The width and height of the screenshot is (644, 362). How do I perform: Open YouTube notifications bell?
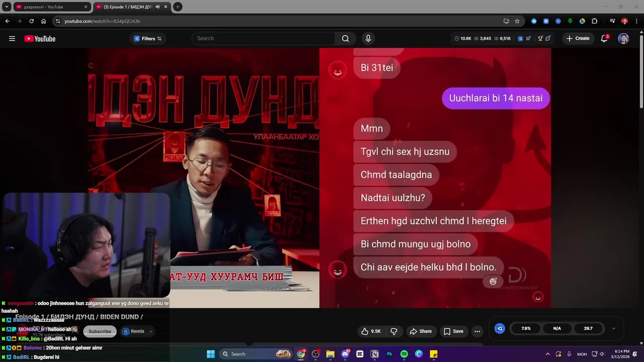tap(605, 39)
